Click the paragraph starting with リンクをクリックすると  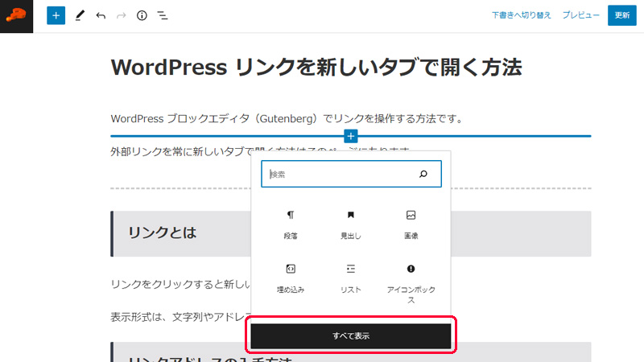180,284
